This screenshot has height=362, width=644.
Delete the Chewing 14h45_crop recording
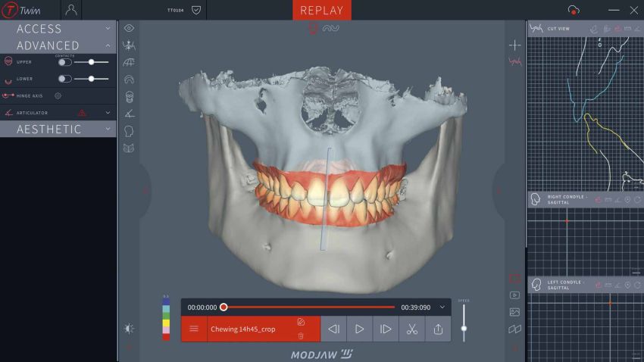pyautogui.click(x=301, y=335)
